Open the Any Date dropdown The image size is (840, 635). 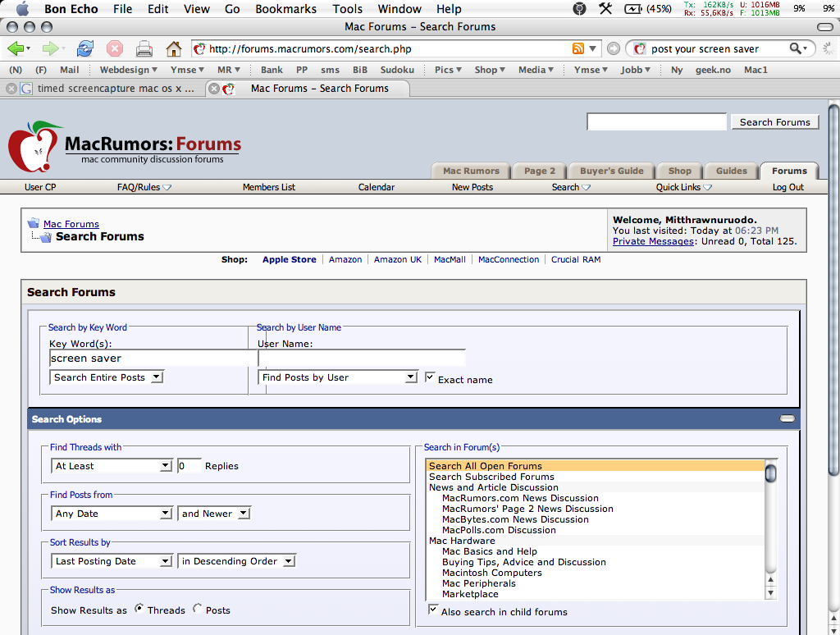pyautogui.click(x=112, y=514)
